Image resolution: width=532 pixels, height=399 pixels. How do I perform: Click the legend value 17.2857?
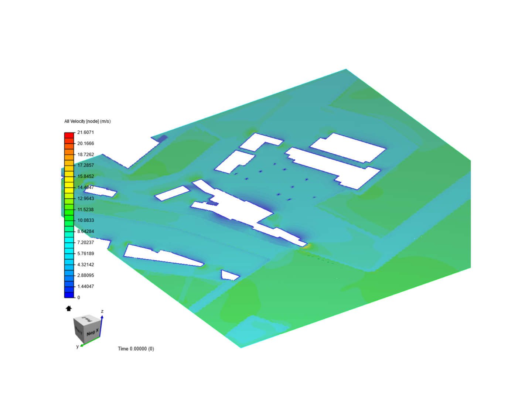(85, 165)
